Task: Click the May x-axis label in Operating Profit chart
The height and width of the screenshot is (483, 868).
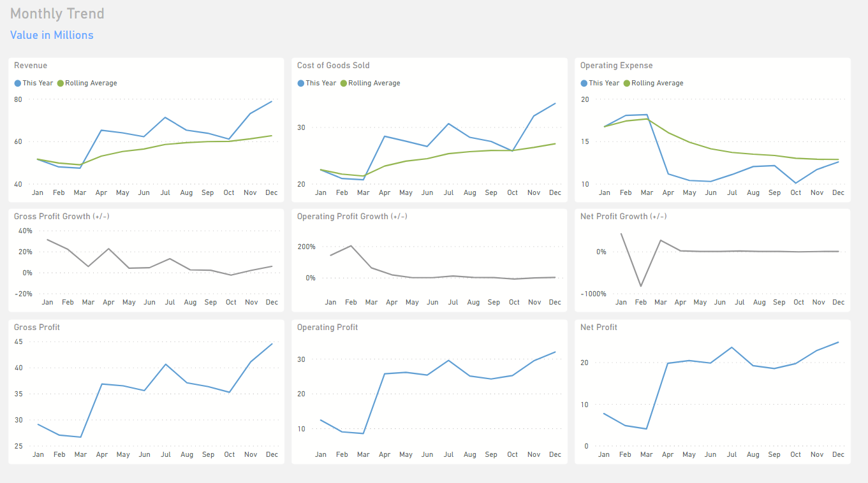Action: point(406,454)
